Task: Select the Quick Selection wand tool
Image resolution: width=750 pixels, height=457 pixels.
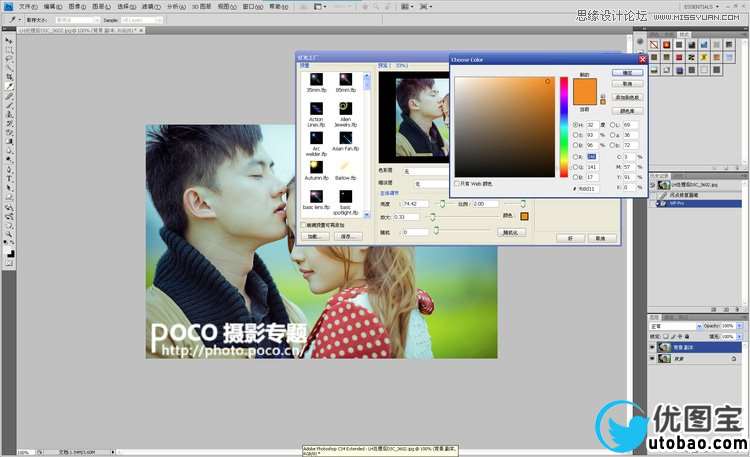Action: [x=9, y=67]
